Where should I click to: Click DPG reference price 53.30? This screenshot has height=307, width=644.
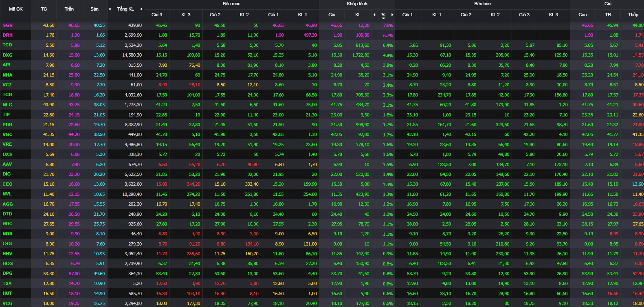pos(48,274)
